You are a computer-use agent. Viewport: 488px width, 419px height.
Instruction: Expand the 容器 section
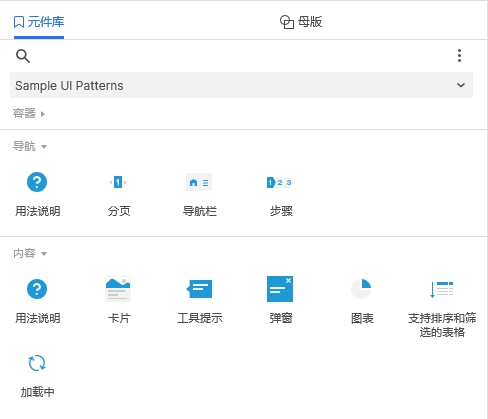pyautogui.click(x=29, y=114)
